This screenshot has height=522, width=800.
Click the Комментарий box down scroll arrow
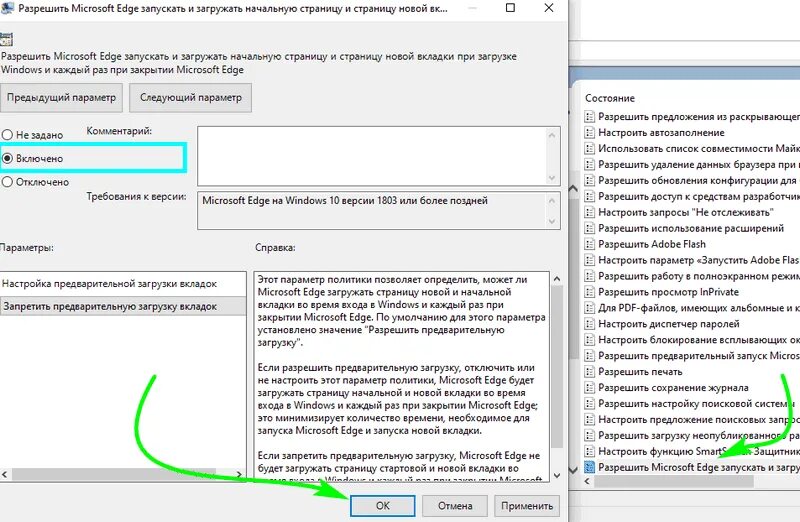[552, 178]
